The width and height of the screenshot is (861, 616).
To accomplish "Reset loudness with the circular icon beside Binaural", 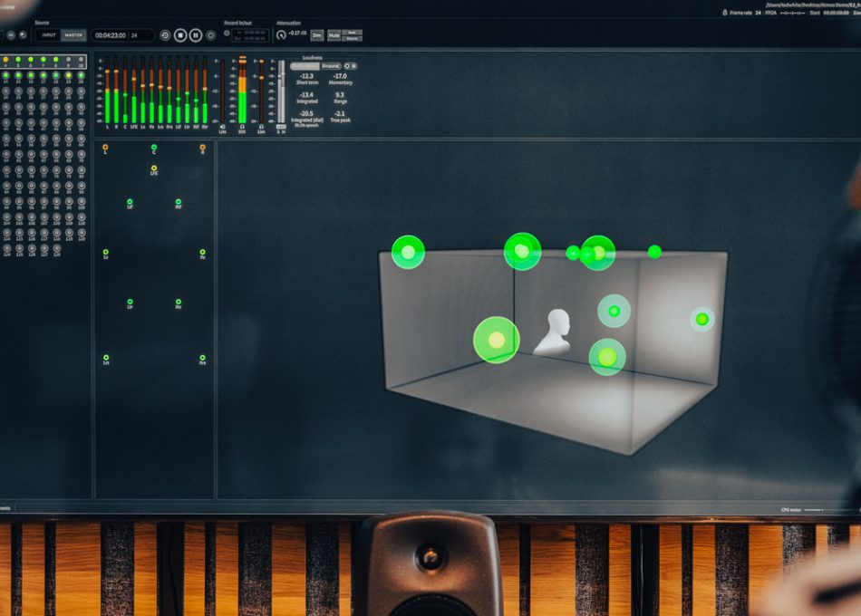I will [347, 66].
